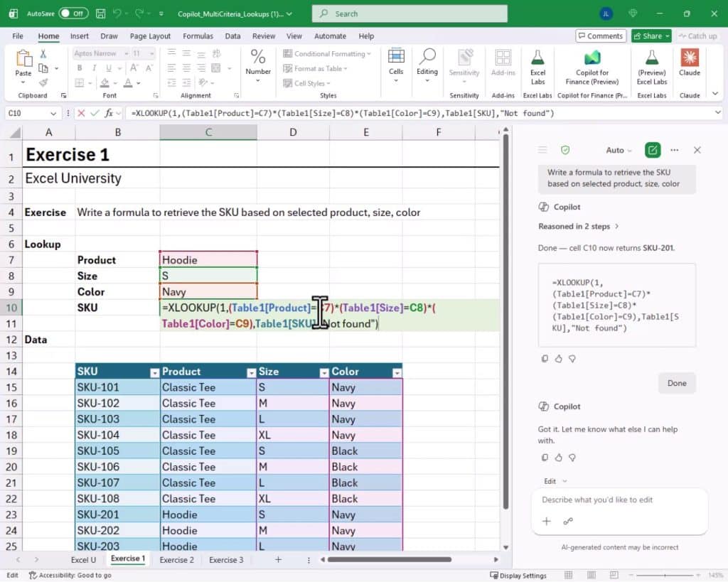Open the (Preview) Excel Labs icon

(x=651, y=68)
